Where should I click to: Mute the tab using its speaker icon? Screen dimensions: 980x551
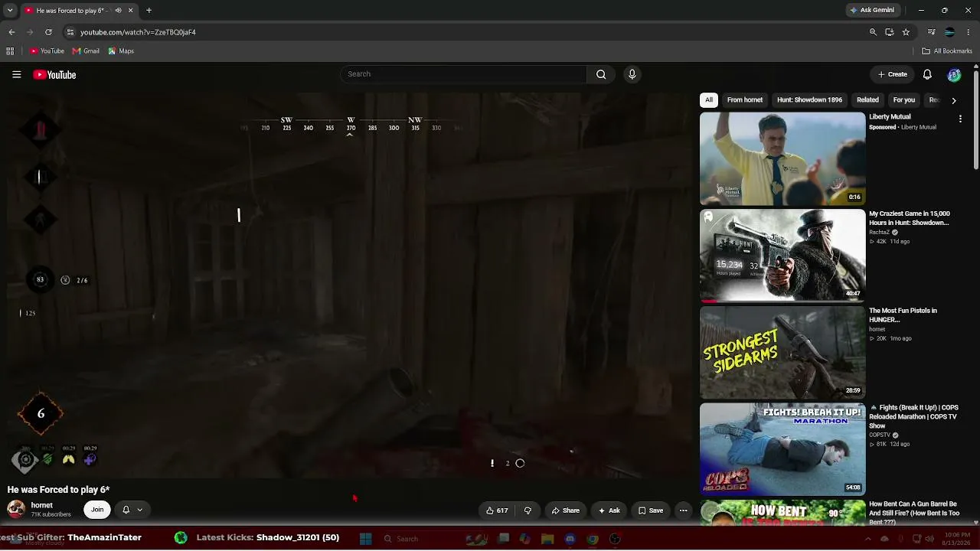pos(118,11)
